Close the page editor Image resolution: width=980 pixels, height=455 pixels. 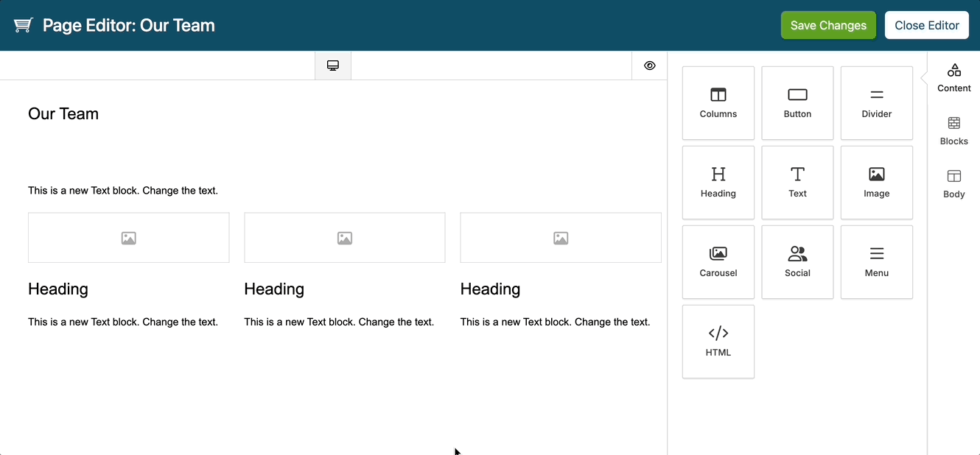coord(926,24)
